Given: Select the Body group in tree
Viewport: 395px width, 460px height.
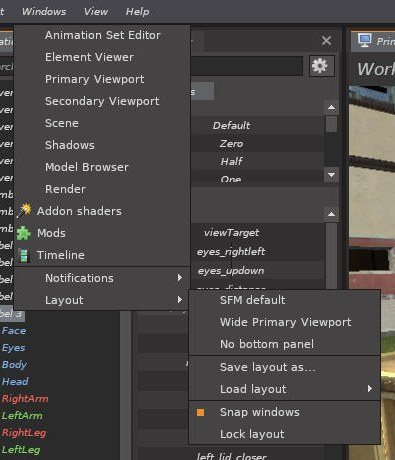Looking at the screenshot, I should point(14,365).
